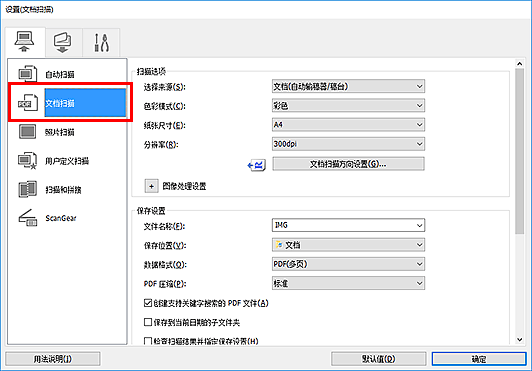Choose the 扫描和拼接 list label

coord(63,189)
